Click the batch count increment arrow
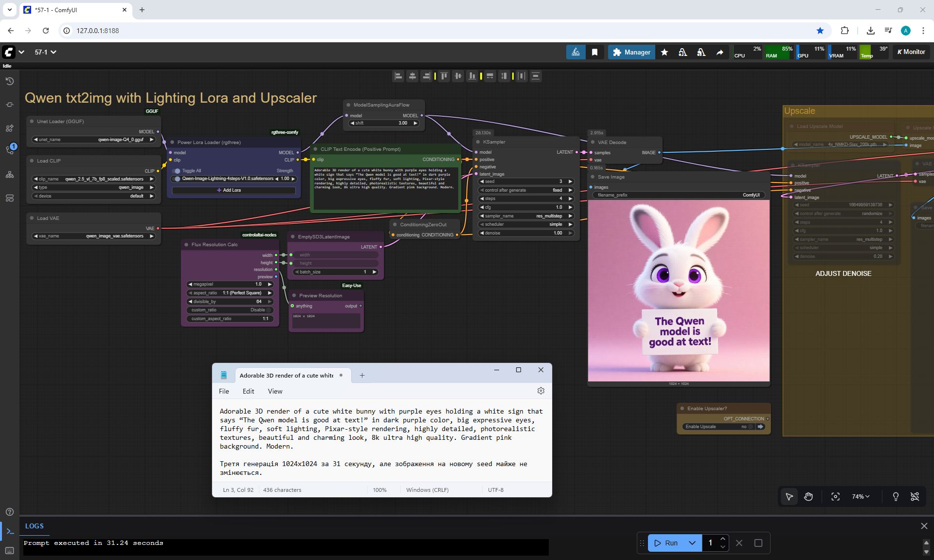The image size is (934, 560). click(723, 539)
